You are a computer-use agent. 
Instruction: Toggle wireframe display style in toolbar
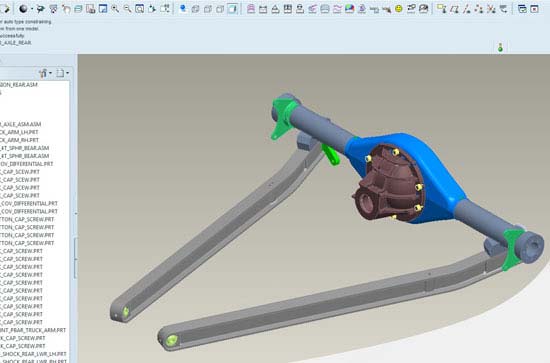(x=195, y=9)
